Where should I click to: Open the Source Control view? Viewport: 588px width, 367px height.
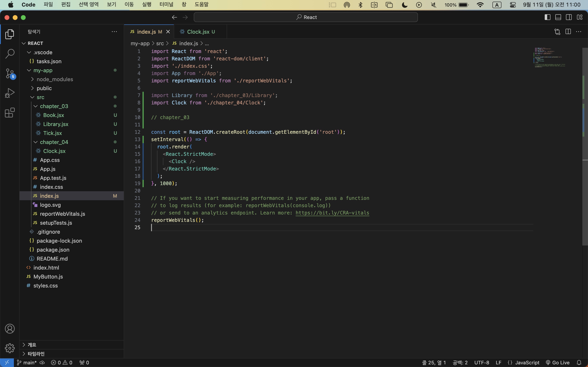pyautogui.click(x=10, y=73)
